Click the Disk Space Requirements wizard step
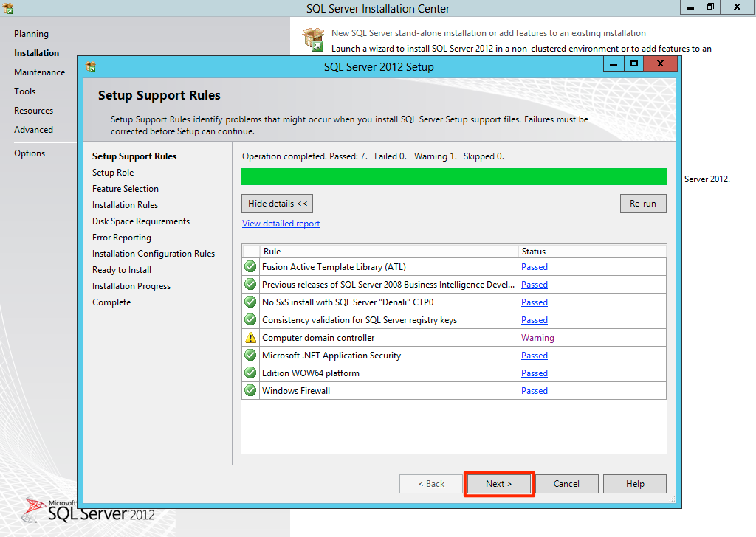 tap(141, 221)
